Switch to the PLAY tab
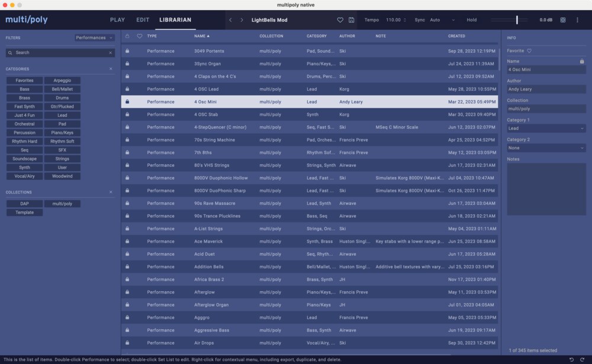 tap(117, 20)
